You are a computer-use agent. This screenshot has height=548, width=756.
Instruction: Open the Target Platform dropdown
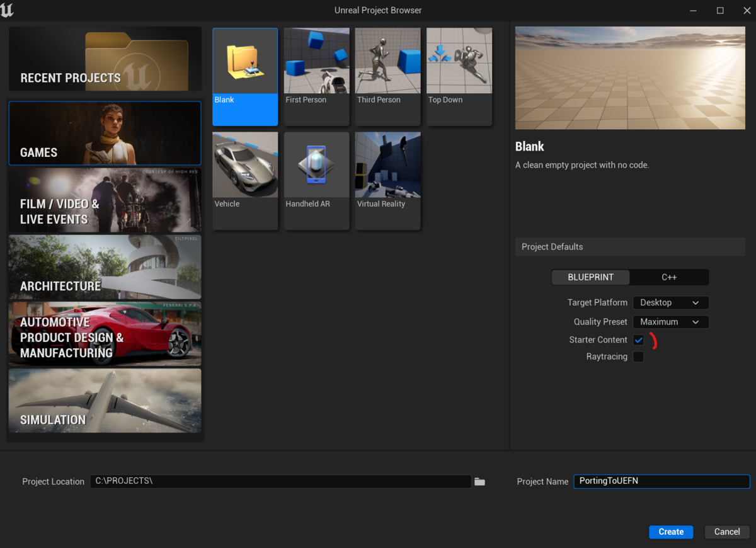(x=670, y=302)
